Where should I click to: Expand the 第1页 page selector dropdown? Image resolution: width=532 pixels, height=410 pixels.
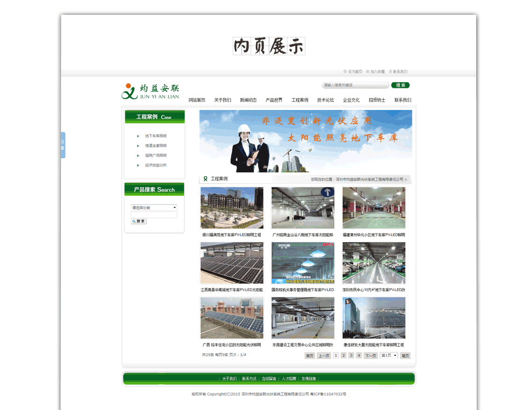pos(389,355)
